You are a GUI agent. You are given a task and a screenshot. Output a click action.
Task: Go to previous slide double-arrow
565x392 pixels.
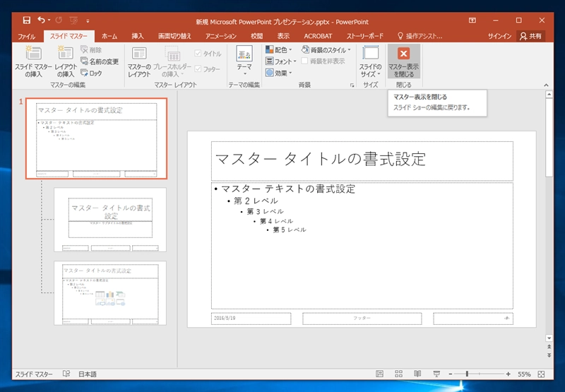click(x=549, y=347)
